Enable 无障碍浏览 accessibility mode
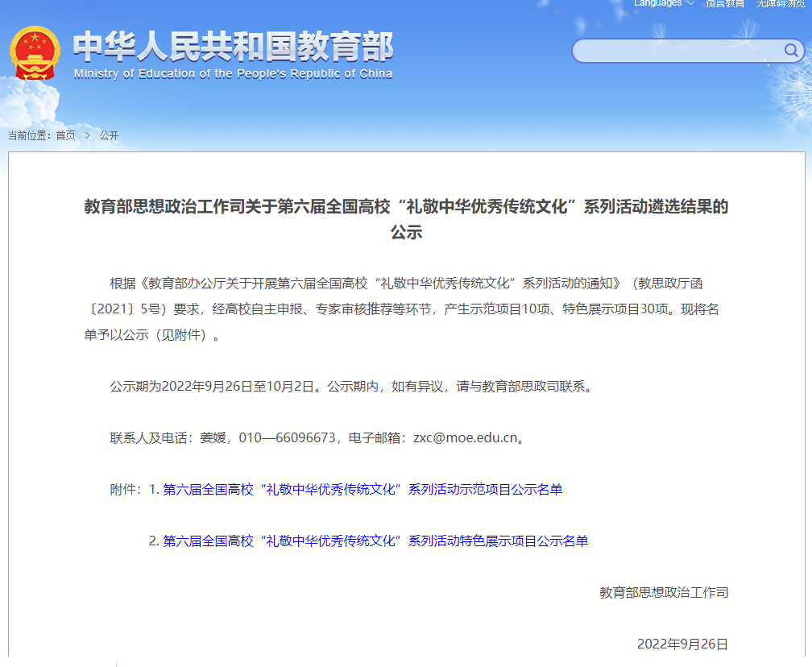This screenshot has width=812, height=667. 781,4
